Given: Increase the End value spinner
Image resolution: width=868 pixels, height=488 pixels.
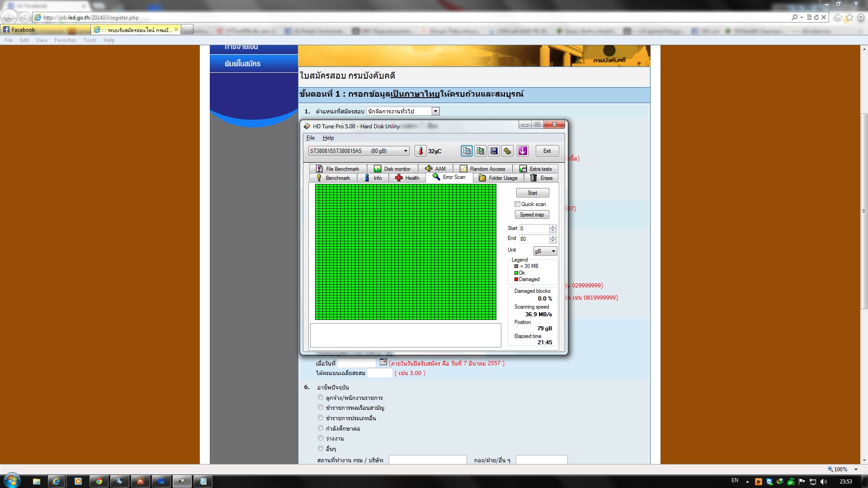Looking at the screenshot, I should 552,236.
